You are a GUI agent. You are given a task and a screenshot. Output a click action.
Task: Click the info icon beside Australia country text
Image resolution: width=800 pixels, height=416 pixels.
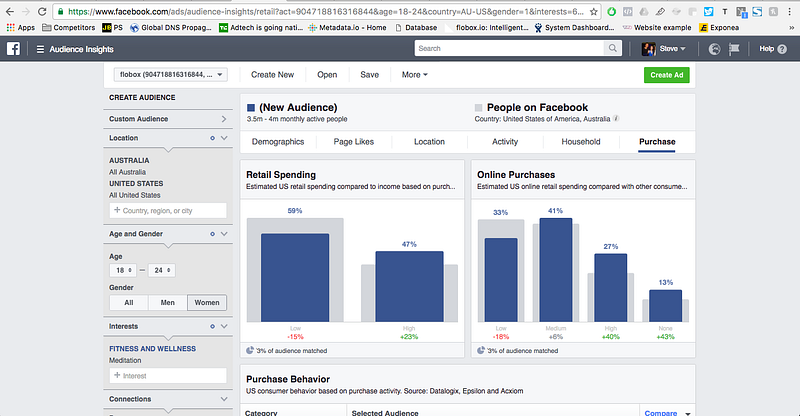[616, 118]
